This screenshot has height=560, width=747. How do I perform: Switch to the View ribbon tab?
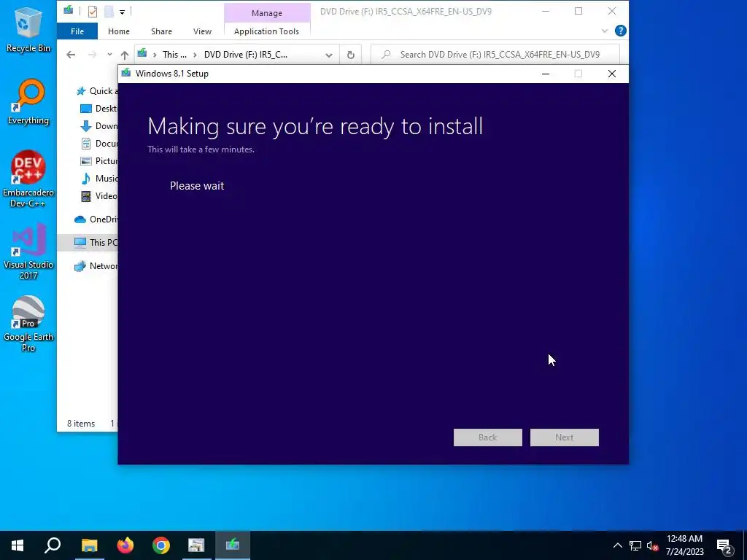(x=202, y=31)
